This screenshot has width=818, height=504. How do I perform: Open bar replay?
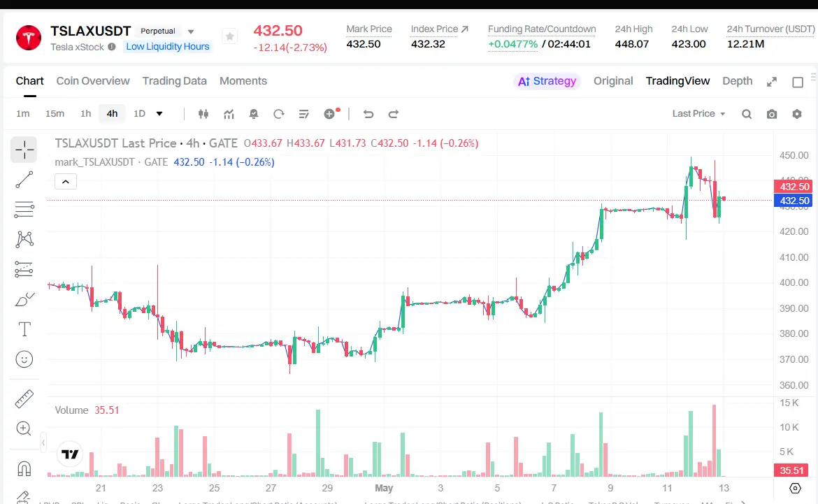[278, 114]
